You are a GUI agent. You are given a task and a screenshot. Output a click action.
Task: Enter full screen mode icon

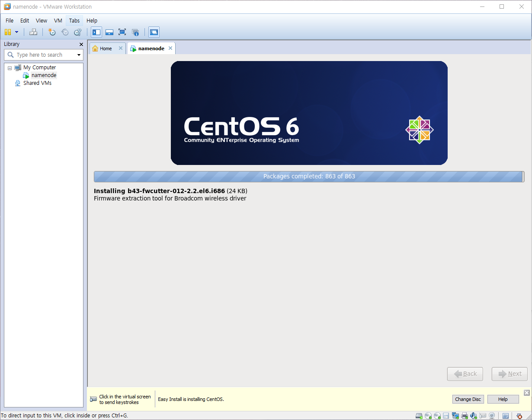[x=122, y=32]
